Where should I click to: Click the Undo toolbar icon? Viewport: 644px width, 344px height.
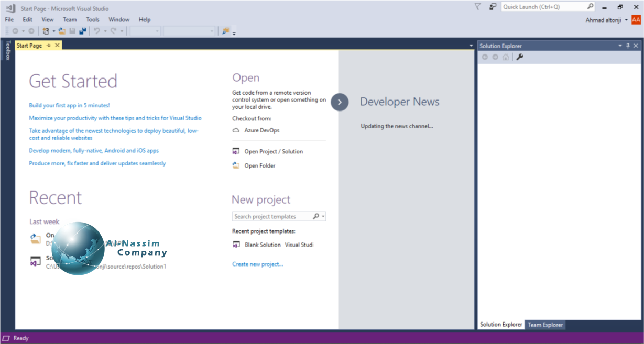pos(96,31)
